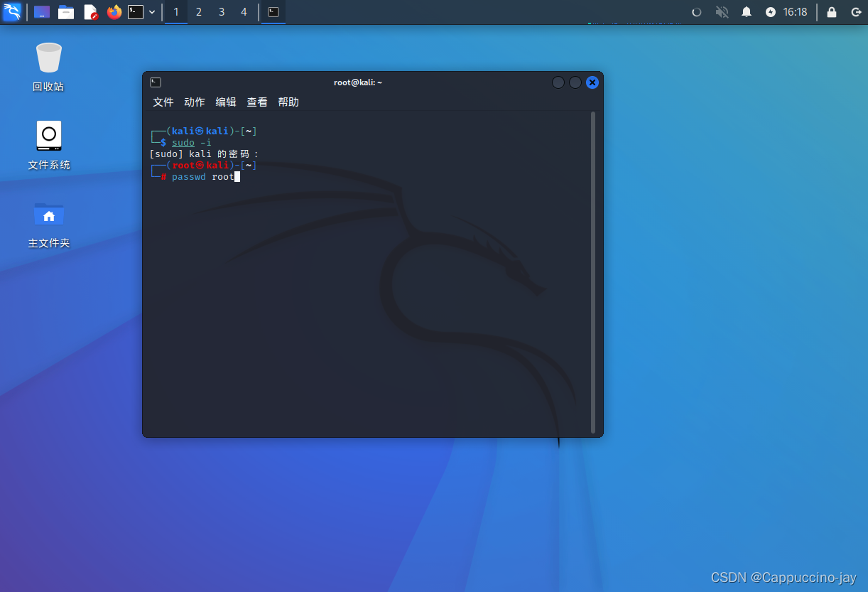Switch to workspace 3
Viewport: 868px width, 592px height.
222,12
